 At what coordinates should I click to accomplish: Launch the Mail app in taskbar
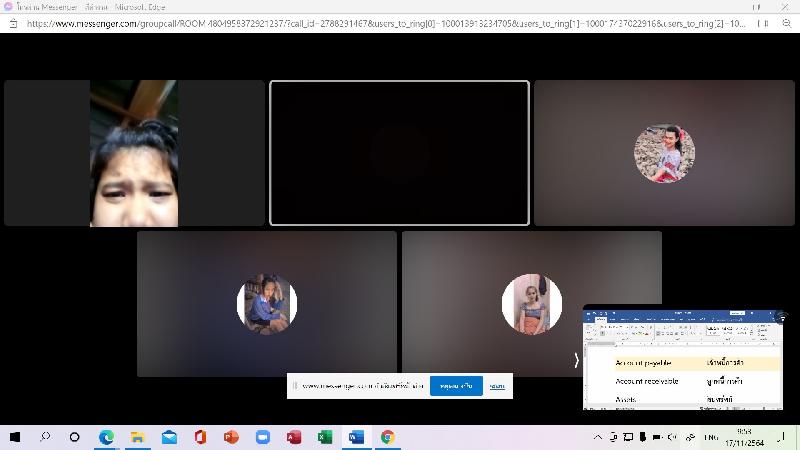pos(169,437)
